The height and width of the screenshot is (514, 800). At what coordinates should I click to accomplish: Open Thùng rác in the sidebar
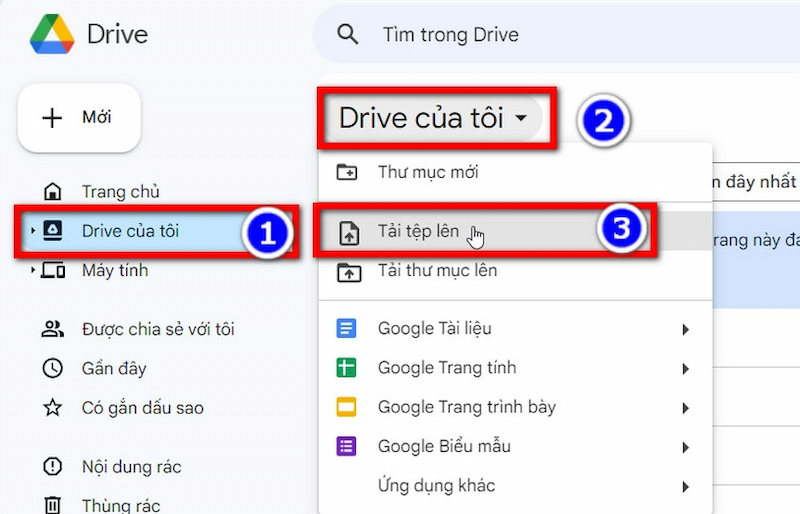tap(121, 505)
